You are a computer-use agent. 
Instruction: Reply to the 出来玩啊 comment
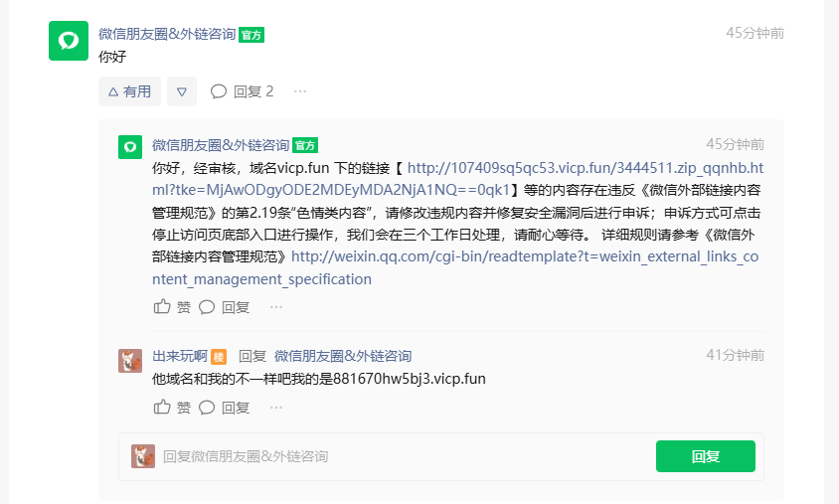(225, 408)
